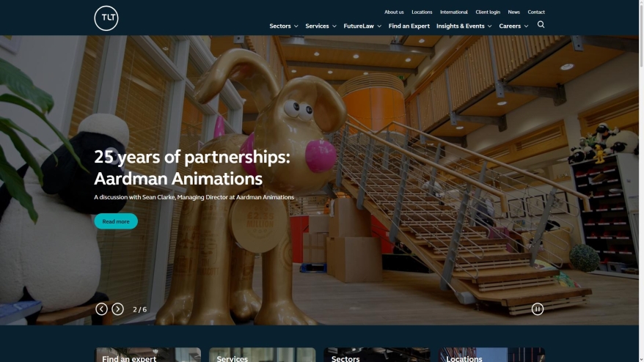Open the FutureLaw dropdown
The width and height of the screenshot is (644, 362).
362,26
